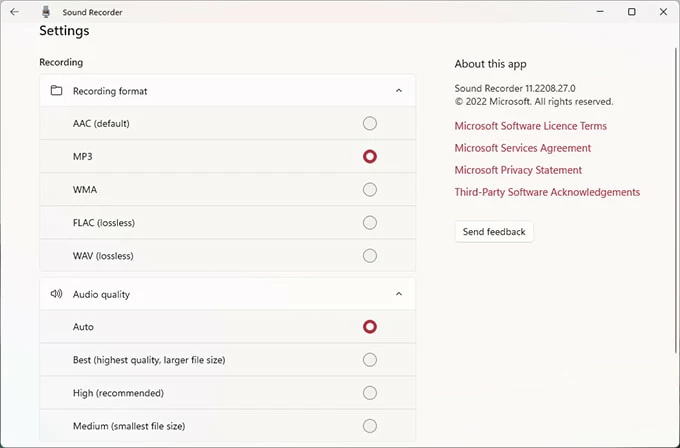Viewport: 680px width, 448px height.
Task: Maximize the Sound Recorder window
Action: 631,12
